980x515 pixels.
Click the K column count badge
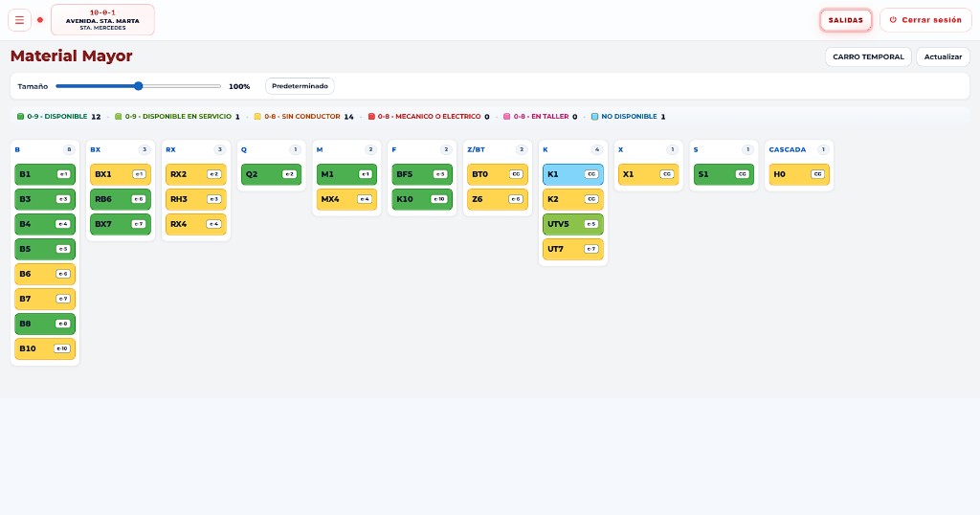[597, 150]
